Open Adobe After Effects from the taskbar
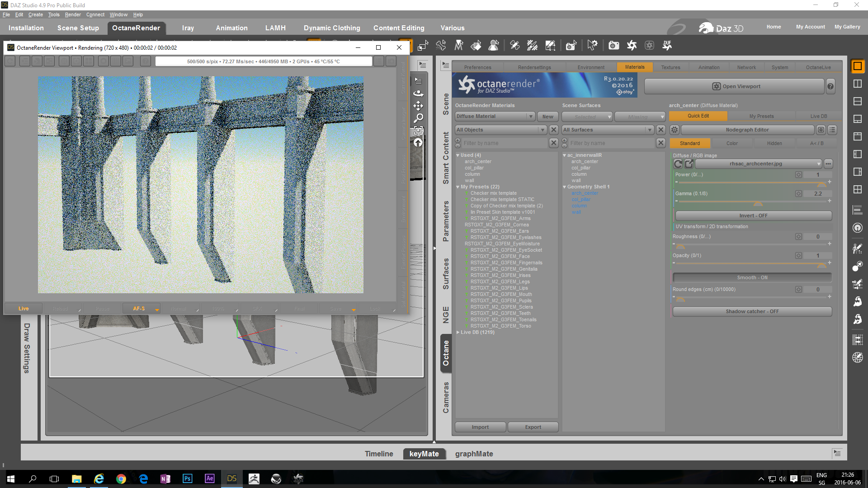868x488 pixels. pyautogui.click(x=209, y=479)
